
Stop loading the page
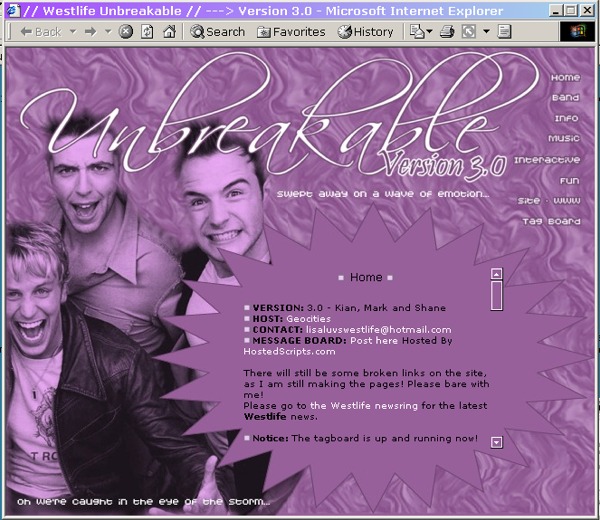(x=126, y=32)
